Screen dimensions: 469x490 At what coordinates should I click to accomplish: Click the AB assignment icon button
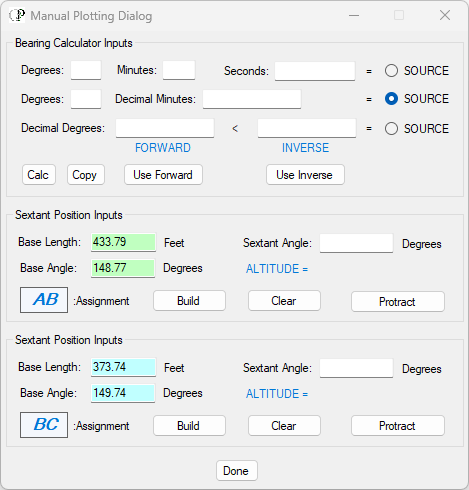coord(44,300)
